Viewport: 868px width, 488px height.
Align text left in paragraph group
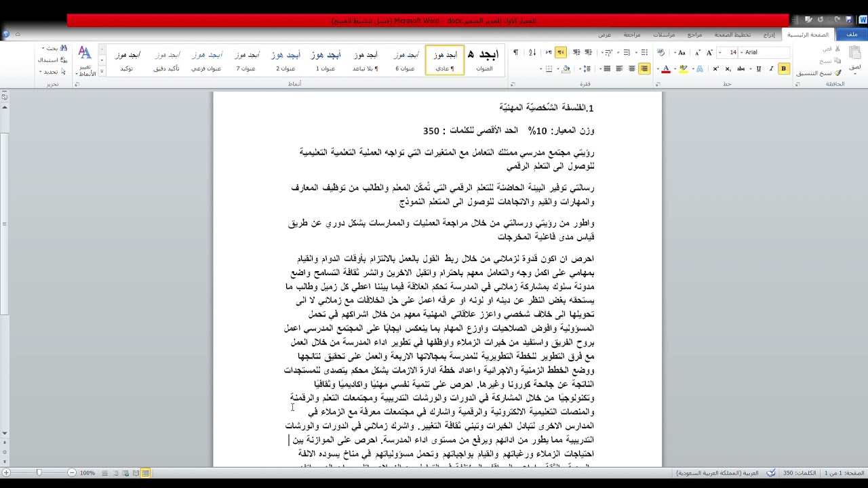point(619,68)
